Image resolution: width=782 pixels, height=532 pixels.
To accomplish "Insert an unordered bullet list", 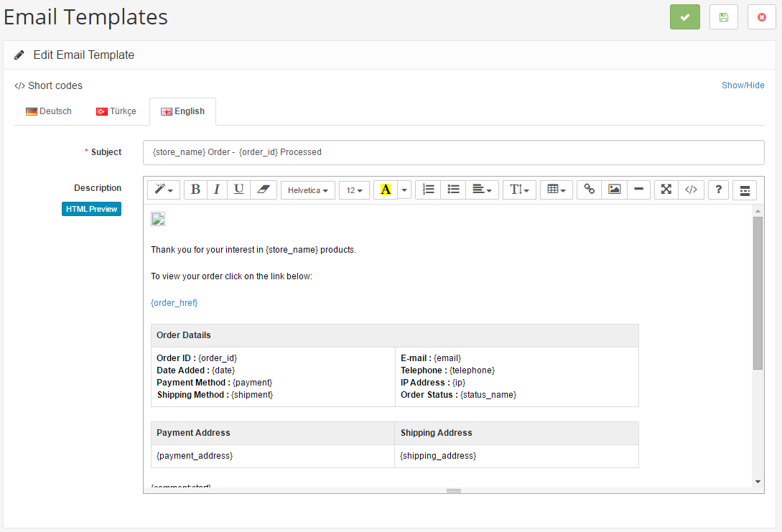I will pos(453,190).
